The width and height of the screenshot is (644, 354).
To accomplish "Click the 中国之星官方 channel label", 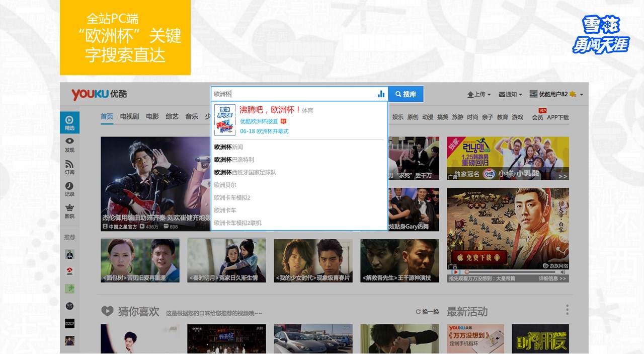I will coord(120,227).
